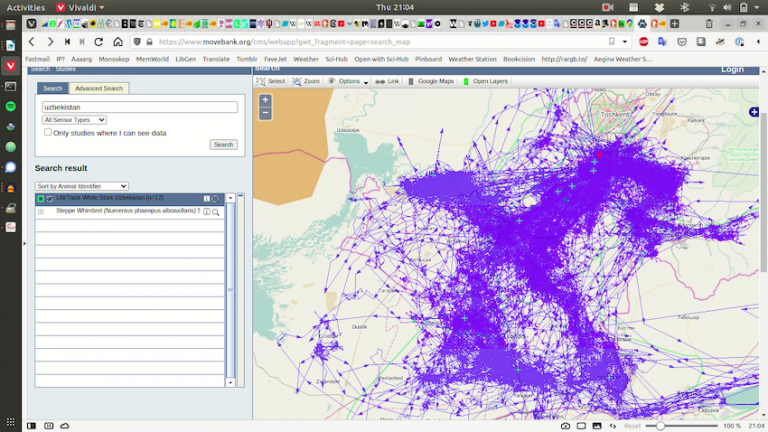Click the Search button below the filters
Viewport: 768px width, 432px height.
click(x=223, y=145)
